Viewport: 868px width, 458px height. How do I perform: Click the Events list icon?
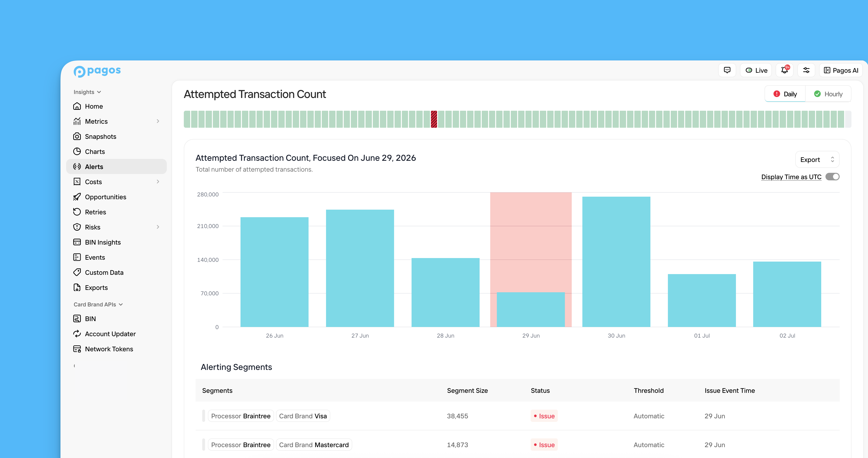click(x=77, y=257)
